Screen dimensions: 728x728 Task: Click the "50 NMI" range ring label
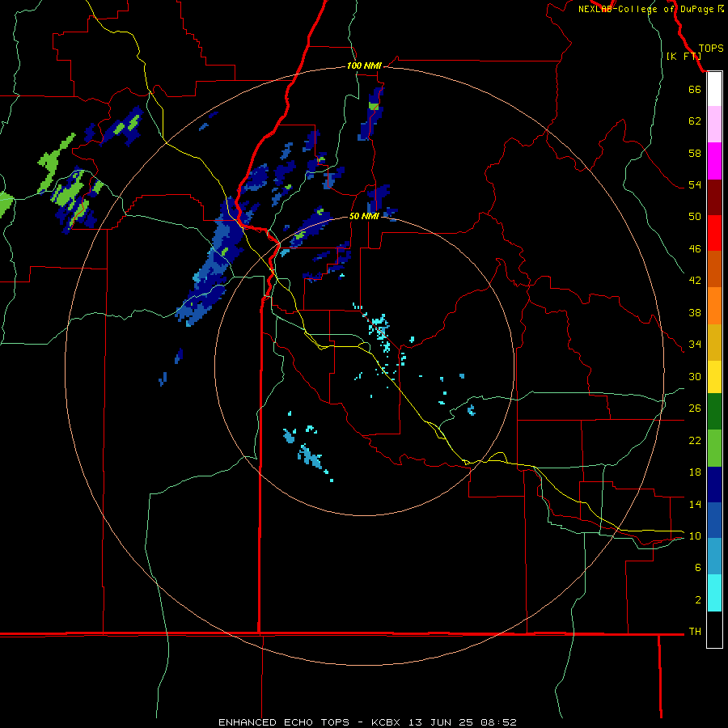364,216
